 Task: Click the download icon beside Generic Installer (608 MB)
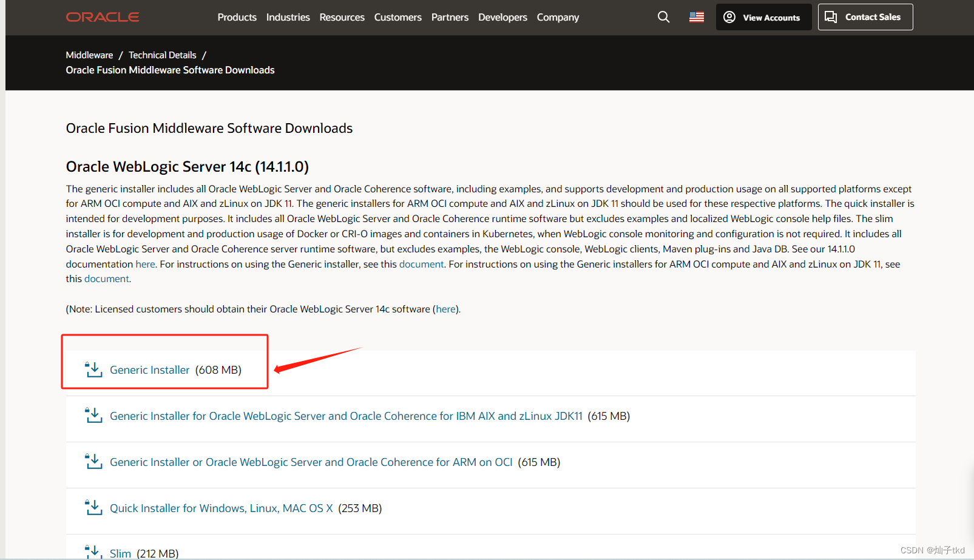(93, 369)
